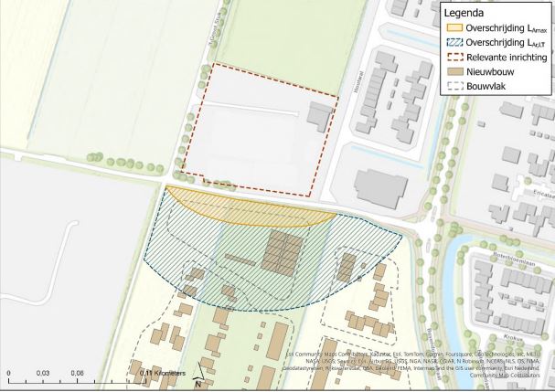
Task: Click the large grey building east of Houtwal
Action: [381, 188]
